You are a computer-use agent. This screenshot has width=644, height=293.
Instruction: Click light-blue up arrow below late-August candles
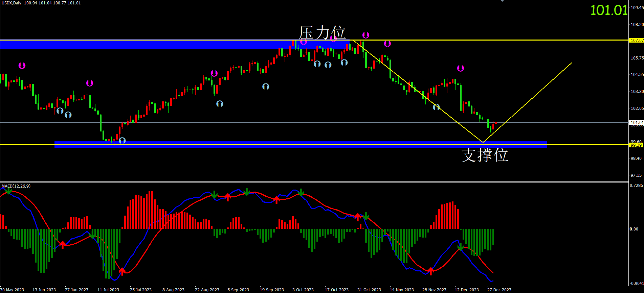point(220,104)
